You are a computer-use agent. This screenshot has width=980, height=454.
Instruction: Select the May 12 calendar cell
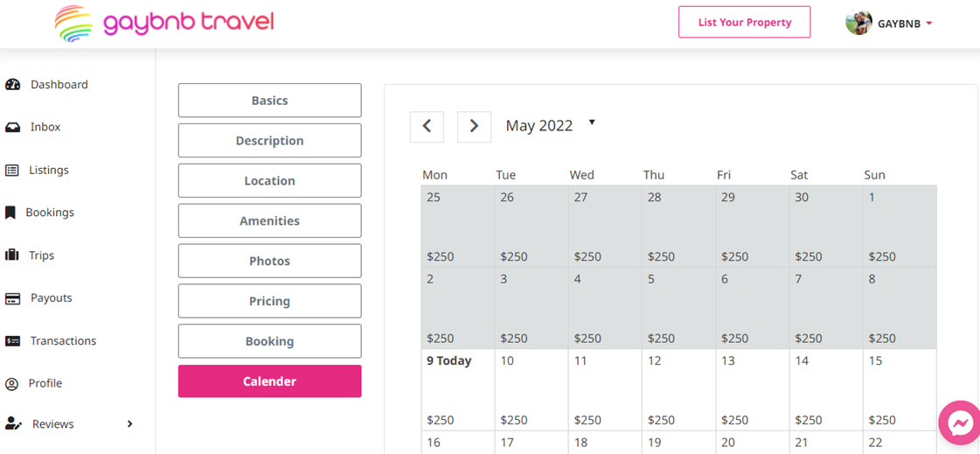point(679,390)
